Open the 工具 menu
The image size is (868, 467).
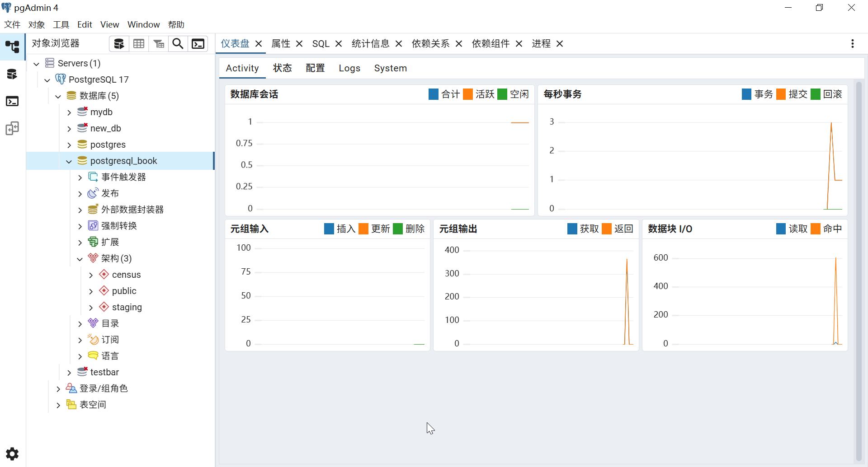point(61,24)
